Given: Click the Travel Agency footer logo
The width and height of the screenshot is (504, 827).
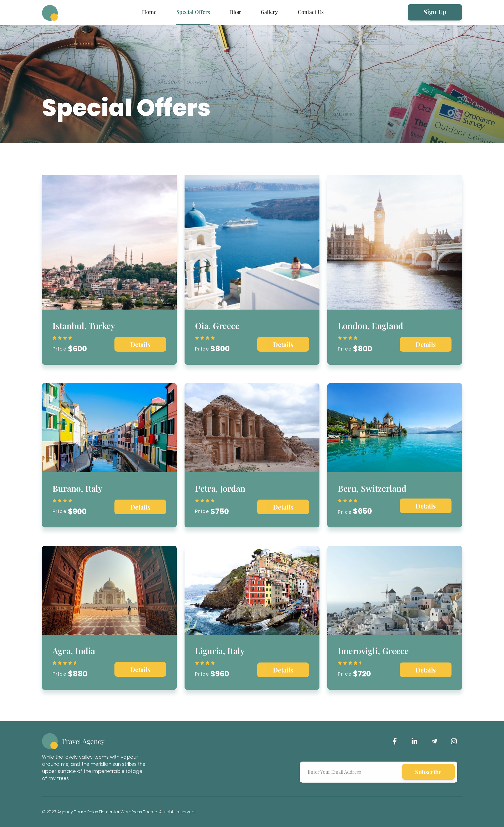Looking at the screenshot, I should (x=73, y=741).
